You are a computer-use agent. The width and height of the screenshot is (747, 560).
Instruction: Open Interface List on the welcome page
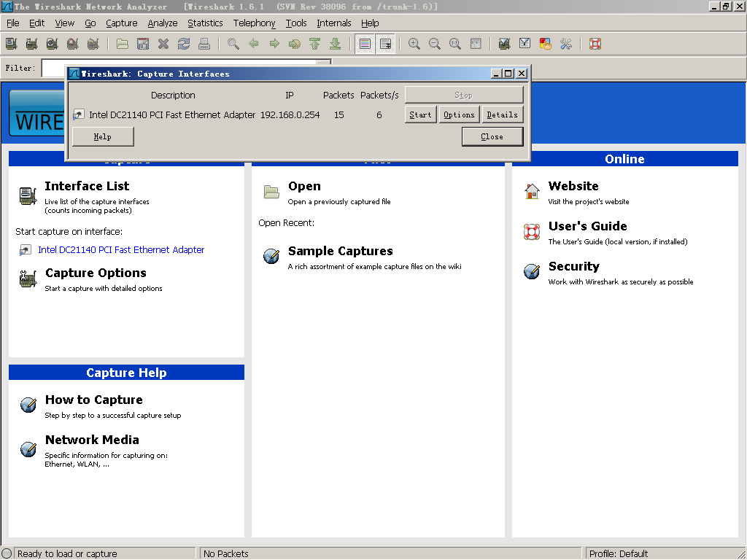point(87,186)
